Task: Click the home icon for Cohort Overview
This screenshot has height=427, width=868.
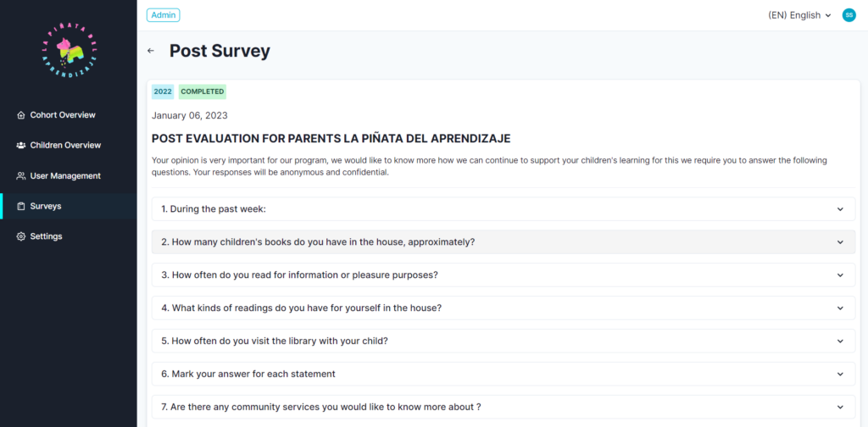Action: pos(21,115)
